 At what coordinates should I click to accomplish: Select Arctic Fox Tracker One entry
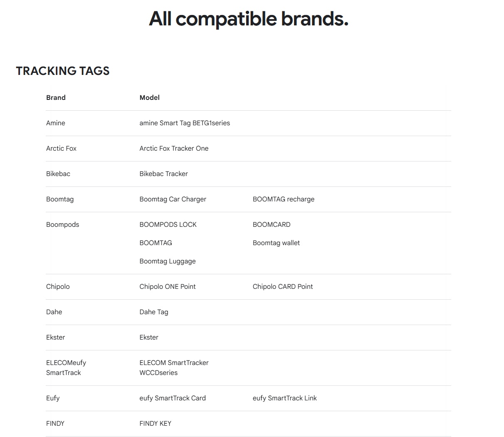pos(174,148)
